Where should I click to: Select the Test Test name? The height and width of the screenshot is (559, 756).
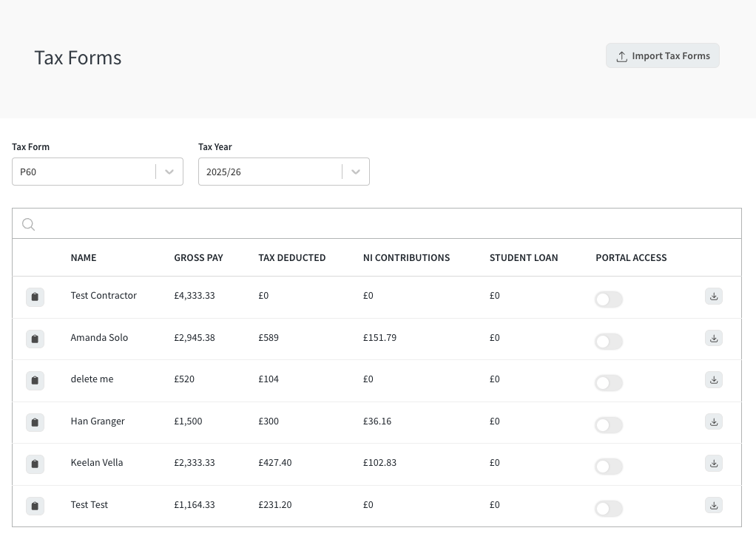pos(90,504)
